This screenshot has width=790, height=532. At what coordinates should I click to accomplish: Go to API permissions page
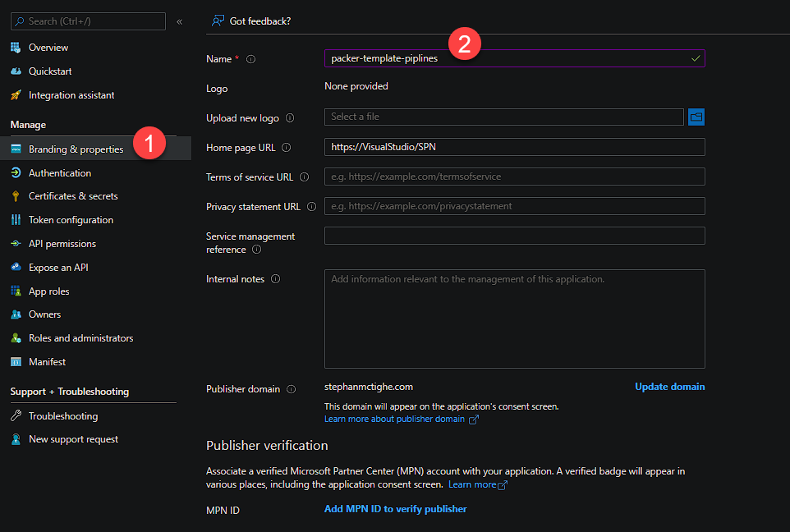click(62, 244)
